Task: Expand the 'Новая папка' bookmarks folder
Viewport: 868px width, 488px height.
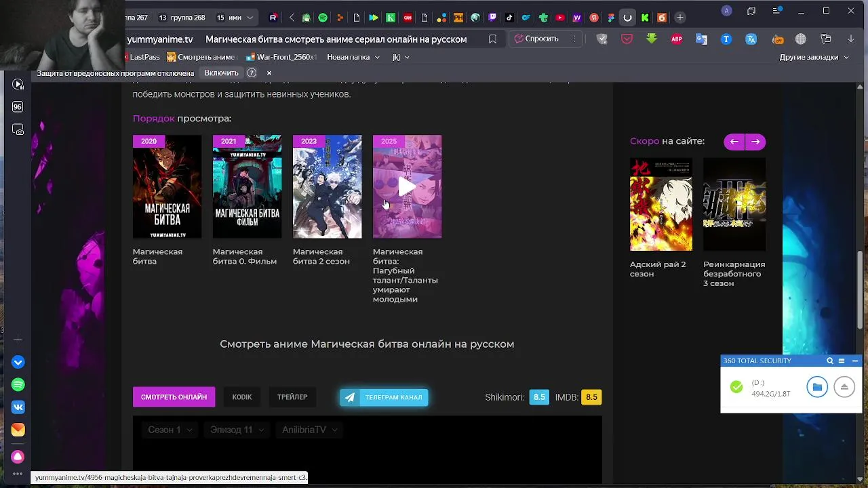Action: point(353,57)
